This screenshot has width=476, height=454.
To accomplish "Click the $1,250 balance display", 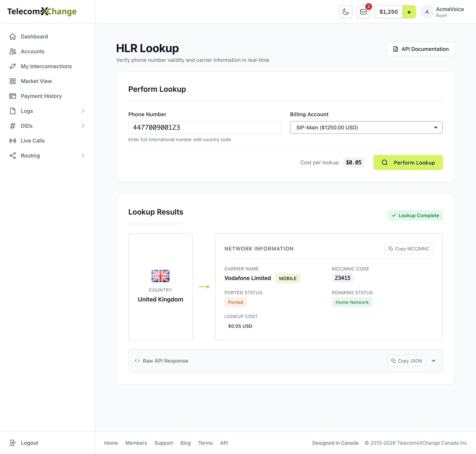I will [x=389, y=12].
